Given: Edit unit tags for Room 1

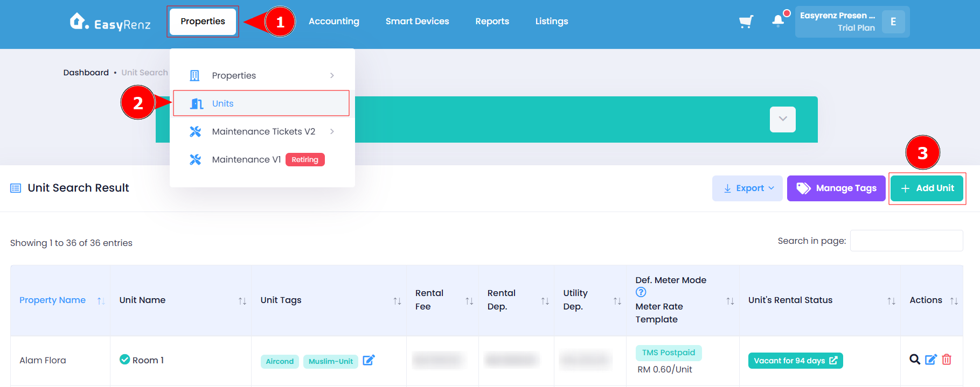Looking at the screenshot, I should tap(369, 360).
